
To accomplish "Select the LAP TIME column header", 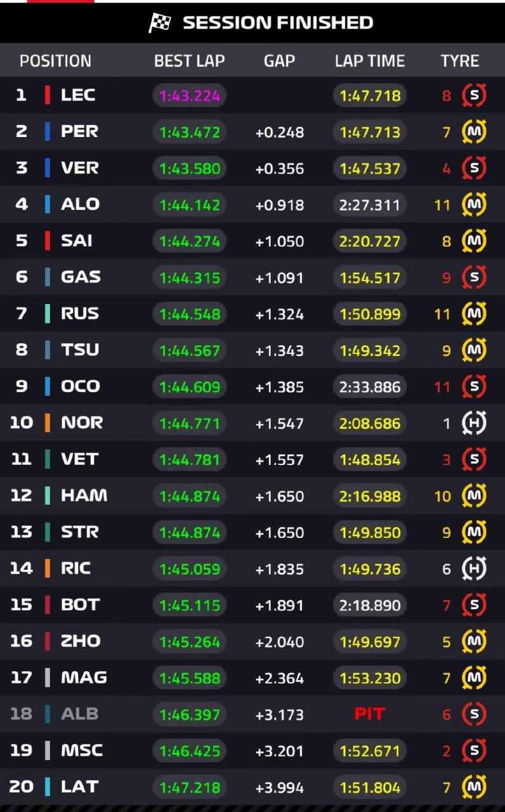I will [x=370, y=61].
